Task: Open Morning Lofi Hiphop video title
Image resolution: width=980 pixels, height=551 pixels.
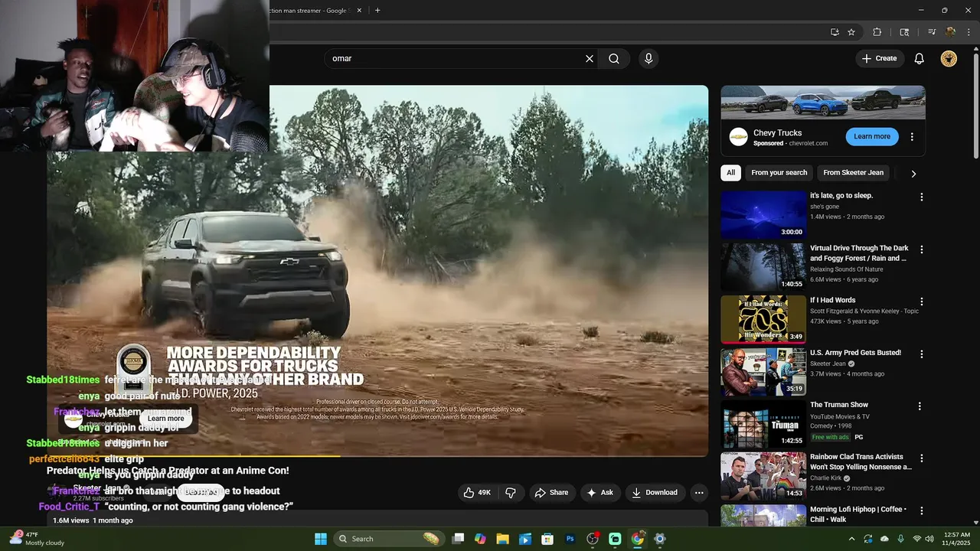Action: (858, 514)
